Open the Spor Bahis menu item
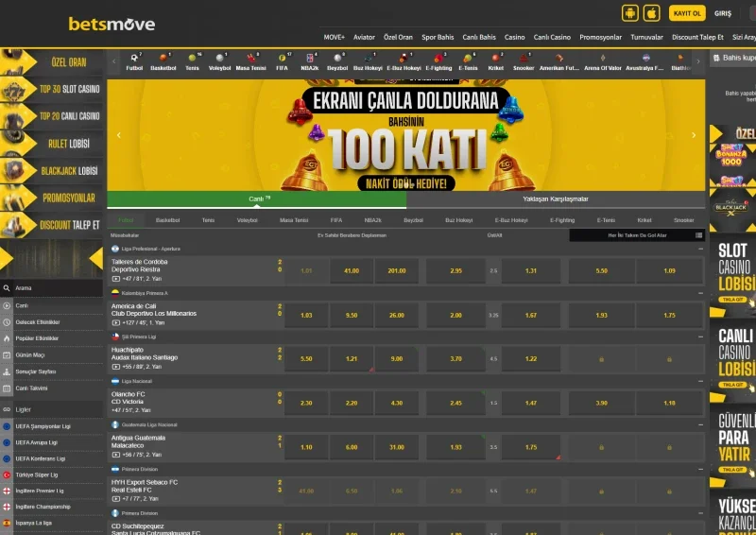 [x=438, y=37]
